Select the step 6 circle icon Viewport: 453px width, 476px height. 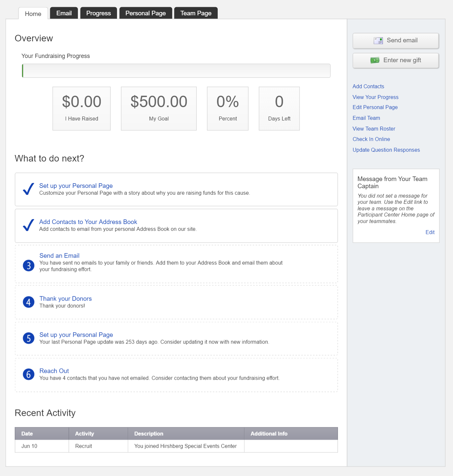point(29,374)
